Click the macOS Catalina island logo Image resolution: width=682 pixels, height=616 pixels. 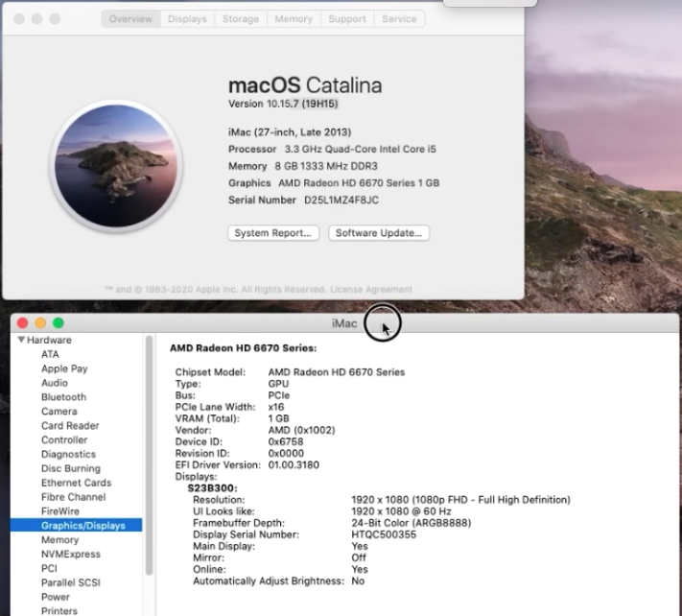[116, 166]
